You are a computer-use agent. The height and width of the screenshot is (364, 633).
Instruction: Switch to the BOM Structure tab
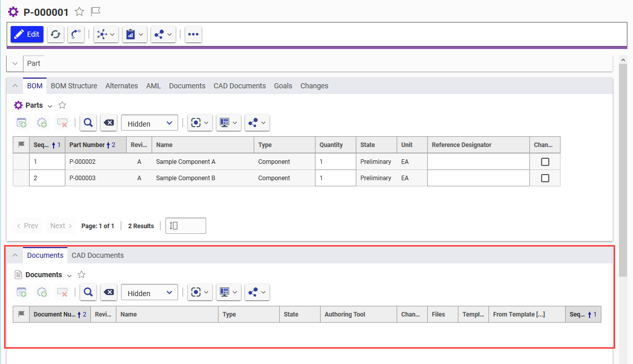coord(74,86)
